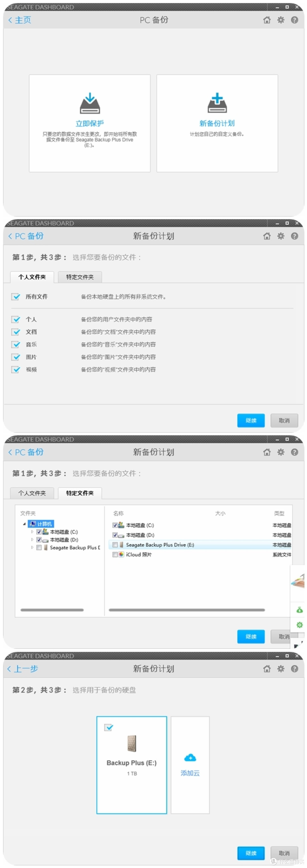Expand 本地磁盘 (C:) in folder tree

[x=32, y=532]
